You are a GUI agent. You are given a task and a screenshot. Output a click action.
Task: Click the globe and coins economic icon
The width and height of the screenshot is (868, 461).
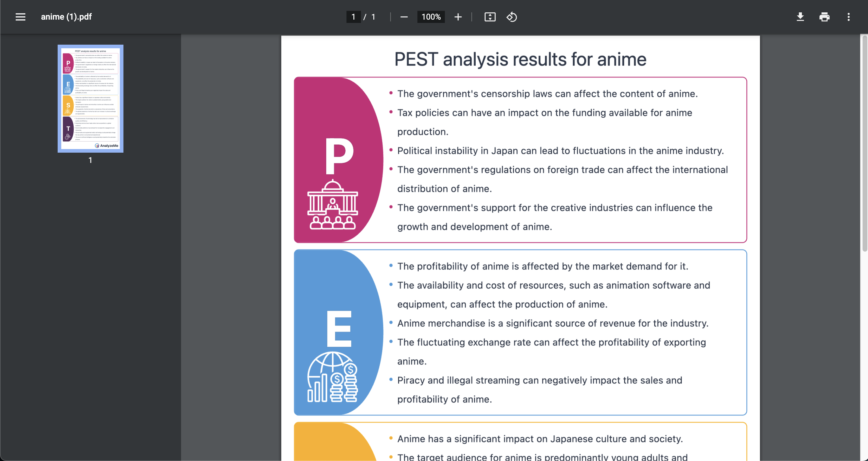coord(333,377)
